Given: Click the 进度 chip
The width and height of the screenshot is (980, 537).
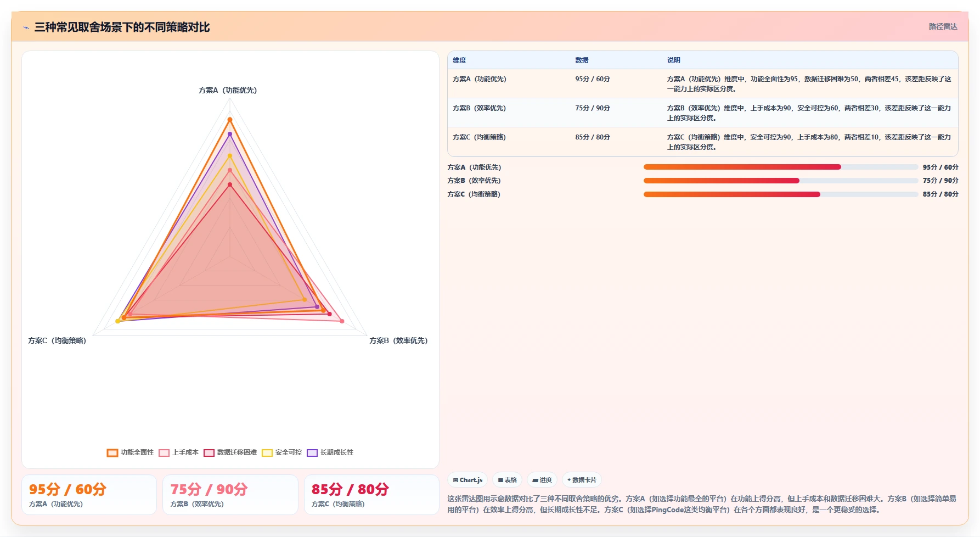Looking at the screenshot, I should click(542, 480).
